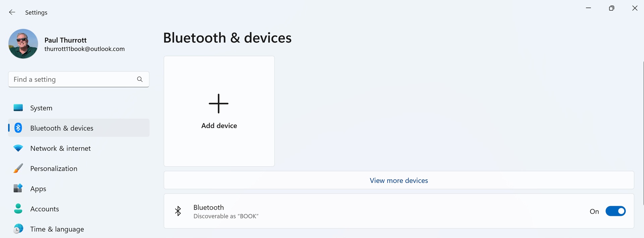
Task: Turn off the Bluetooth toggle
Action: [615, 211]
